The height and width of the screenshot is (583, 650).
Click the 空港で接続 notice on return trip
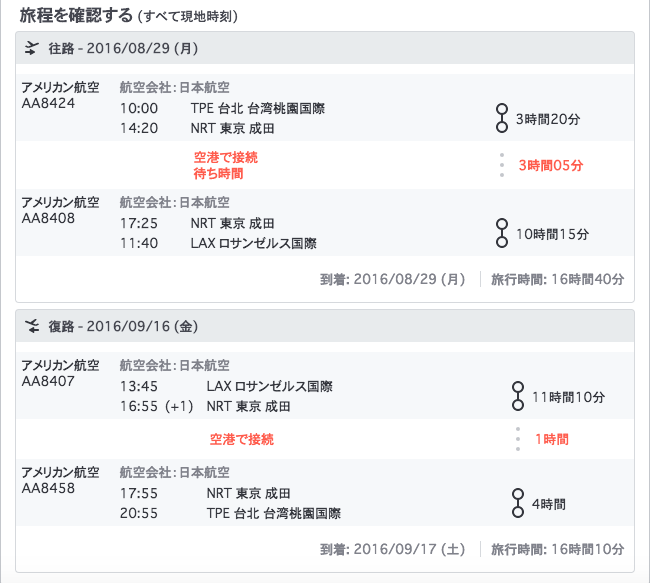(241, 438)
